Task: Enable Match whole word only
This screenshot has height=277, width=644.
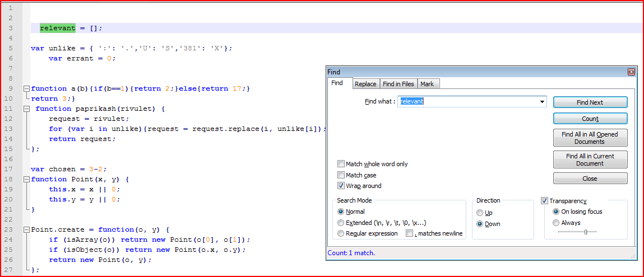Action: point(341,164)
